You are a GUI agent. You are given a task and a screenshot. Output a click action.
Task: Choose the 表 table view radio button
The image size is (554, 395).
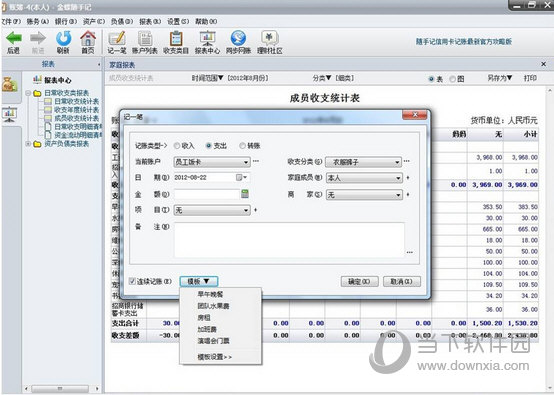point(431,79)
